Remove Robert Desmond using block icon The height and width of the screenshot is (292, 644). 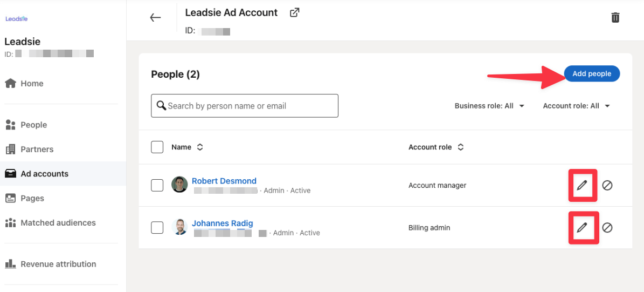(x=607, y=186)
